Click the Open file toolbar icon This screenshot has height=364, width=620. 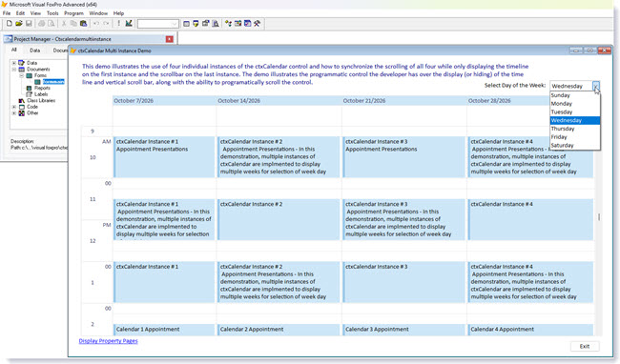point(18,24)
